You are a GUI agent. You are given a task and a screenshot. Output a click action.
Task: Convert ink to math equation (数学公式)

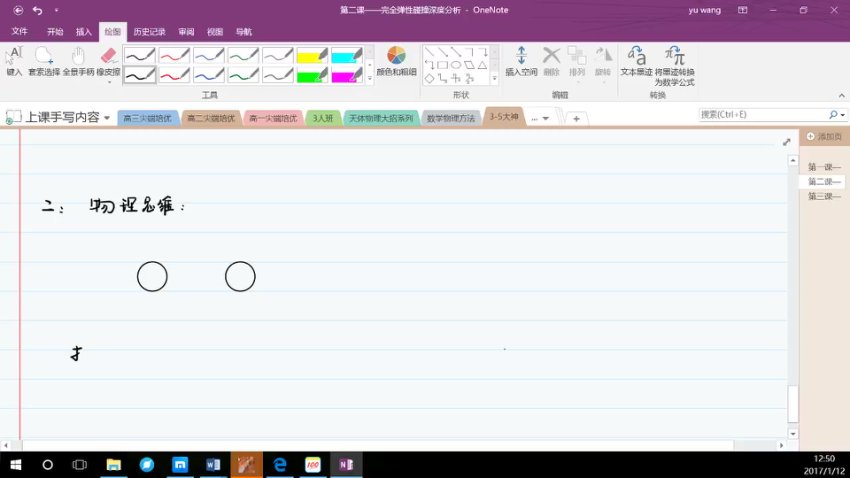675,64
